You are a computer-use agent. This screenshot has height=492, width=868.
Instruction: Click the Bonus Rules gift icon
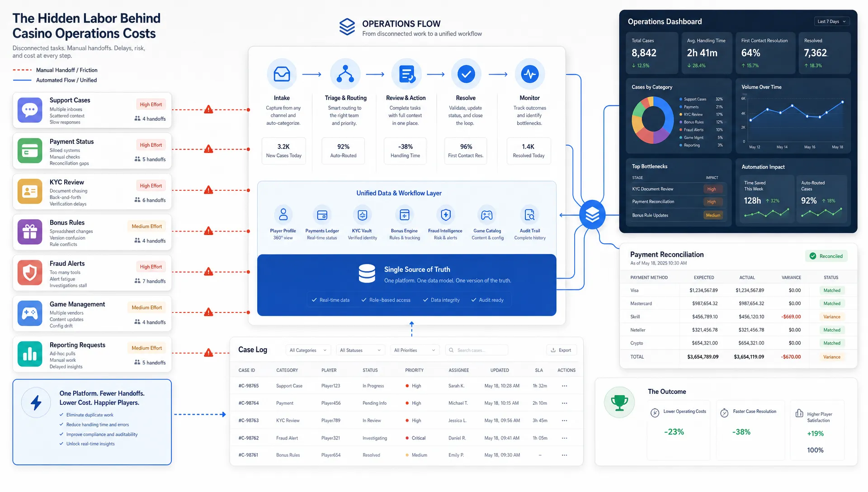[x=30, y=232]
